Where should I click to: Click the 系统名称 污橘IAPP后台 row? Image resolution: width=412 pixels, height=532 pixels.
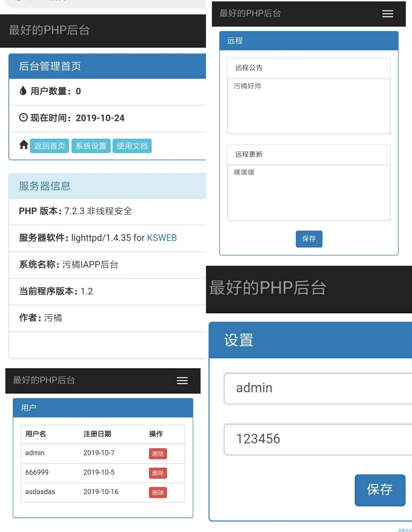pyautogui.click(x=107, y=265)
